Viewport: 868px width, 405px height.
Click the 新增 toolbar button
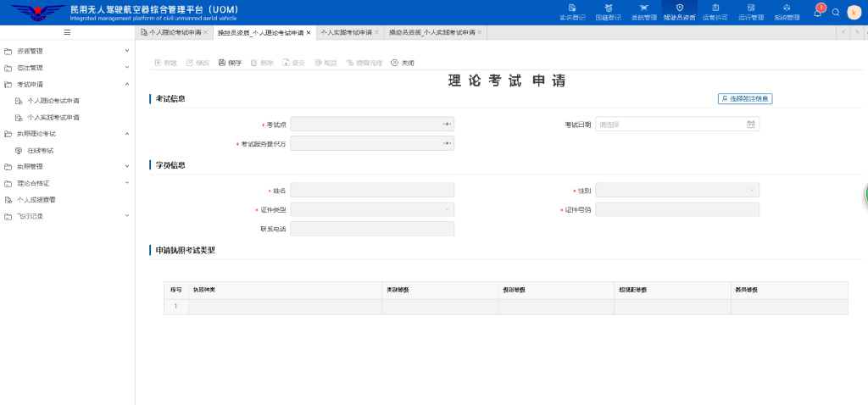click(x=165, y=63)
